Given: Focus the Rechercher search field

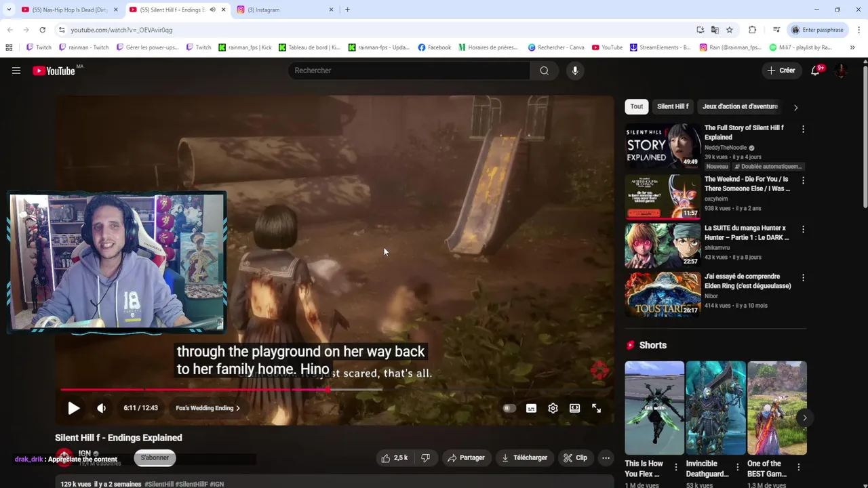Looking at the screenshot, I should coord(410,70).
